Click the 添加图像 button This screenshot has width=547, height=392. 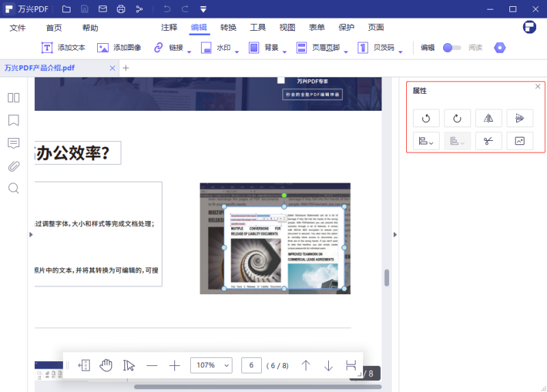click(119, 47)
